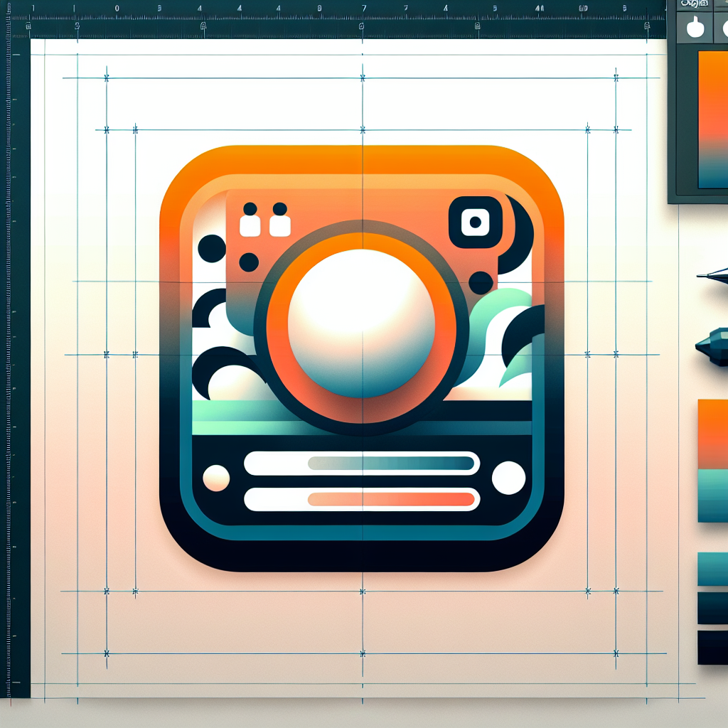728x728 pixels.
Task: Click the vertical ruler on the left edge
Action: [18, 355]
